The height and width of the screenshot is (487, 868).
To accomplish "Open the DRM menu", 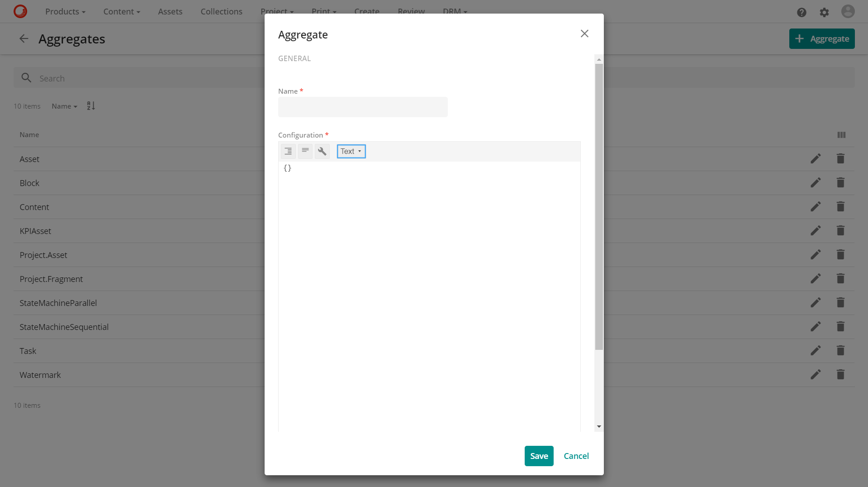I will pyautogui.click(x=455, y=11).
